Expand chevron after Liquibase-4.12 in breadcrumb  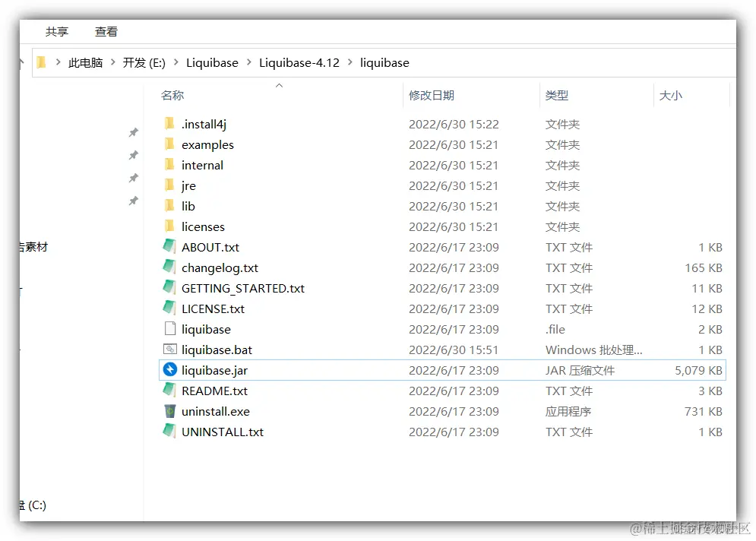(350, 62)
